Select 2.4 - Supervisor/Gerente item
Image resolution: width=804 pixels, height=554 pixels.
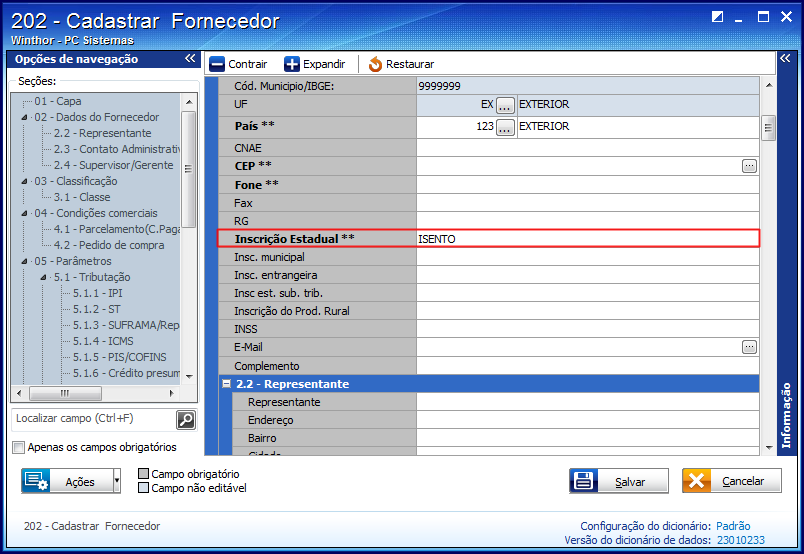pyautogui.click(x=113, y=165)
